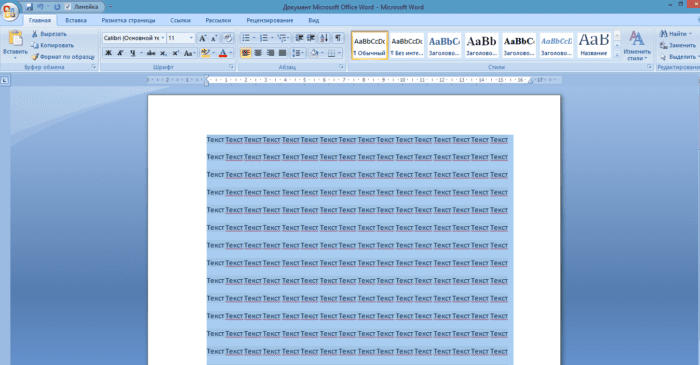Viewport: 700px width, 365px height.
Task: Toggle strikethrough formatting button
Action: tap(151, 53)
